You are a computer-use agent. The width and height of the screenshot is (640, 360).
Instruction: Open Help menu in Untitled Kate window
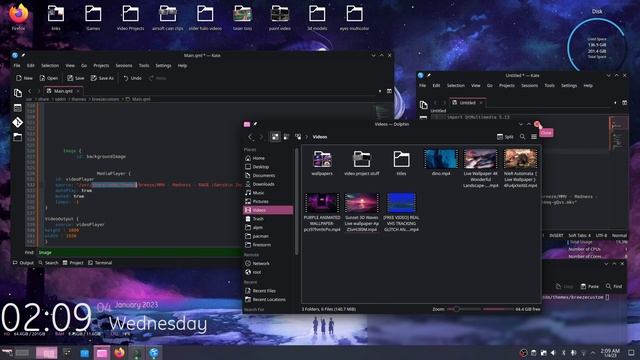click(x=588, y=85)
